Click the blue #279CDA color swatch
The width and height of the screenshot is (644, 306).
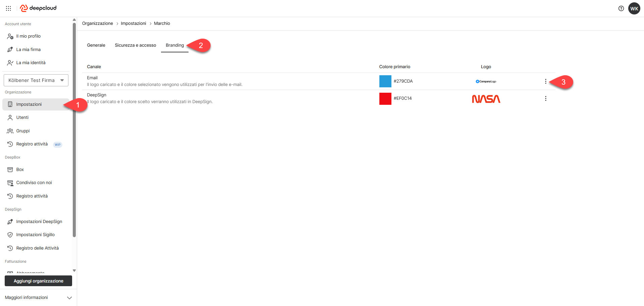coord(385,81)
